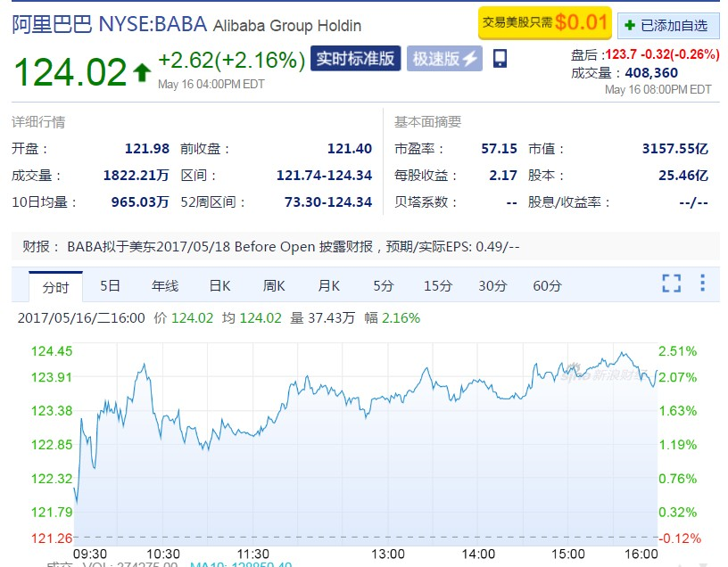The width and height of the screenshot is (728, 567).
Task: Switch to 实时标准版 mode
Action: pyautogui.click(x=355, y=60)
